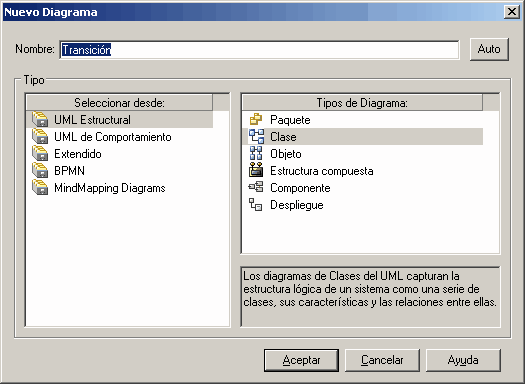
Task: Click the Seleccionar desde column header
Action: tap(119, 102)
